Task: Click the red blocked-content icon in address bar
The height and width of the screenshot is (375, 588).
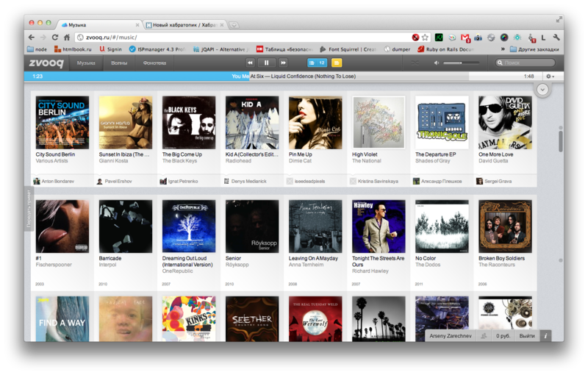Action: [415, 37]
